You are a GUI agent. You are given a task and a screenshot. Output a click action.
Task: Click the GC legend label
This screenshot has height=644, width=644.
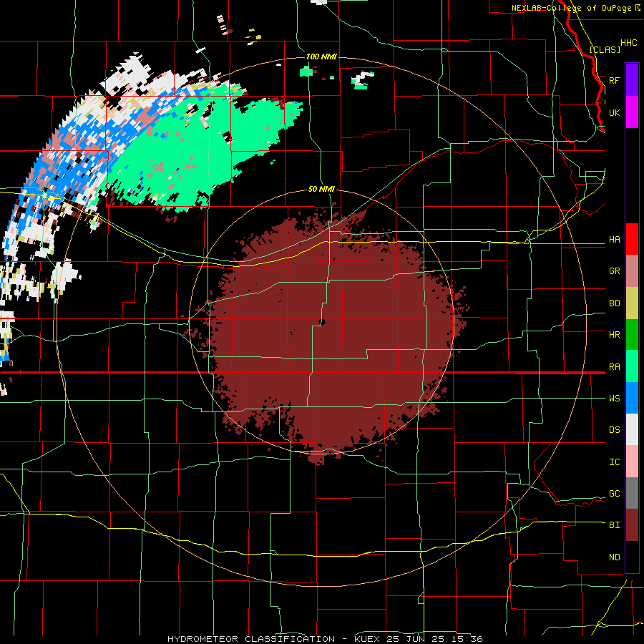615,494
